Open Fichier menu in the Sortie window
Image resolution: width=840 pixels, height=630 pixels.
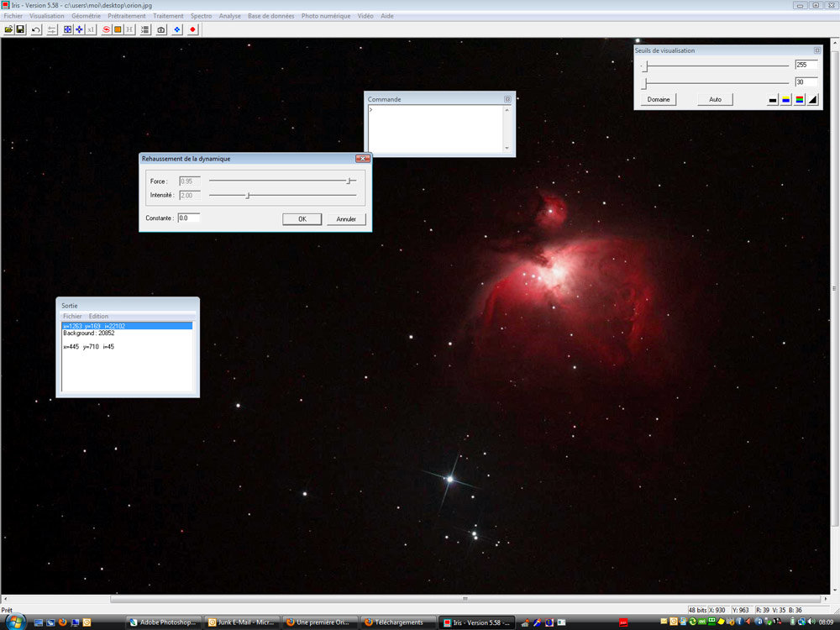(x=72, y=316)
